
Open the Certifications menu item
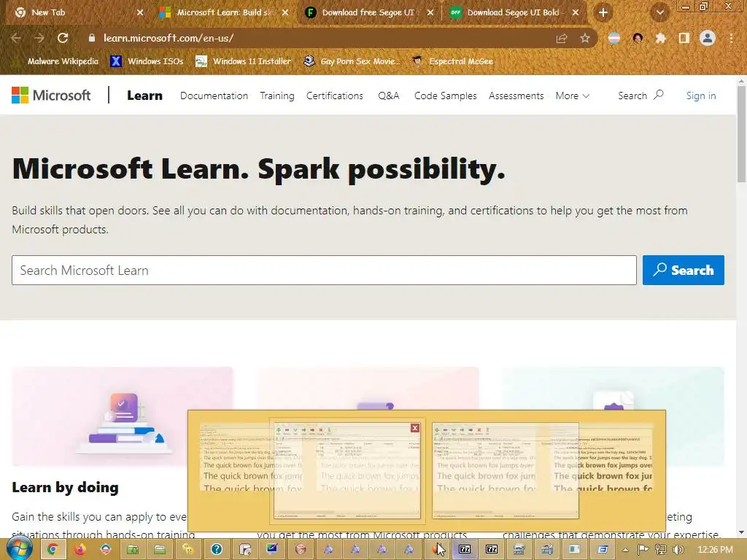pyautogui.click(x=334, y=96)
